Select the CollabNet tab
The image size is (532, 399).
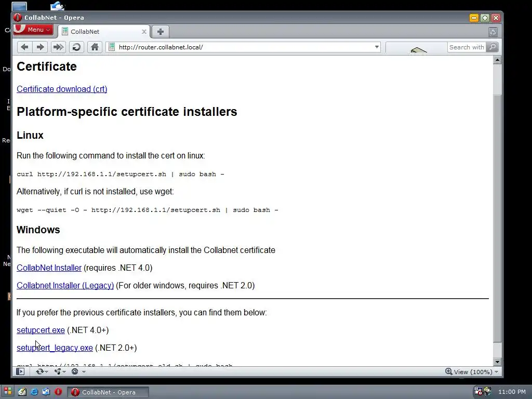[104, 32]
